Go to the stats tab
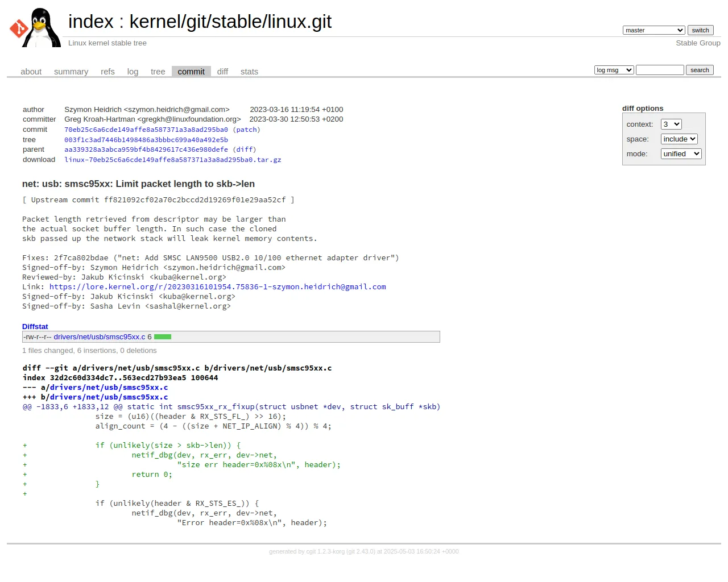Viewport: 728px width, 582px height. click(249, 72)
